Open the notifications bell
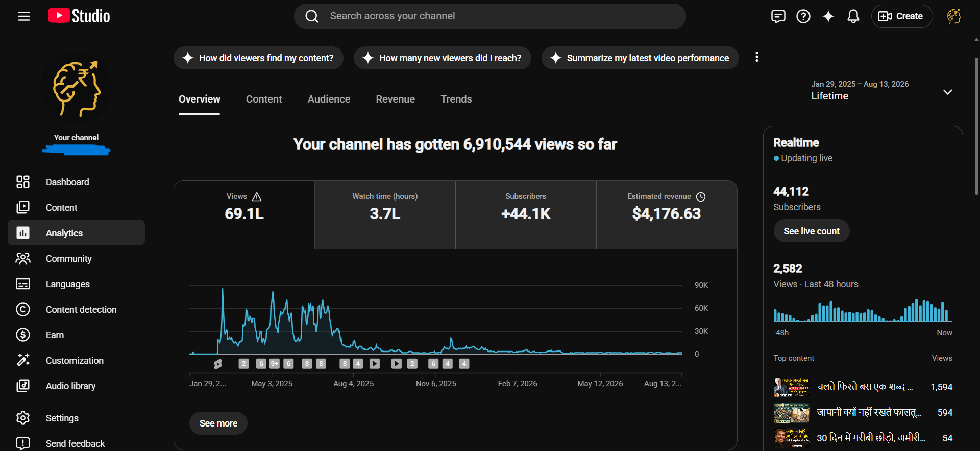The width and height of the screenshot is (980, 451). pyautogui.click(x=853, y=16)
